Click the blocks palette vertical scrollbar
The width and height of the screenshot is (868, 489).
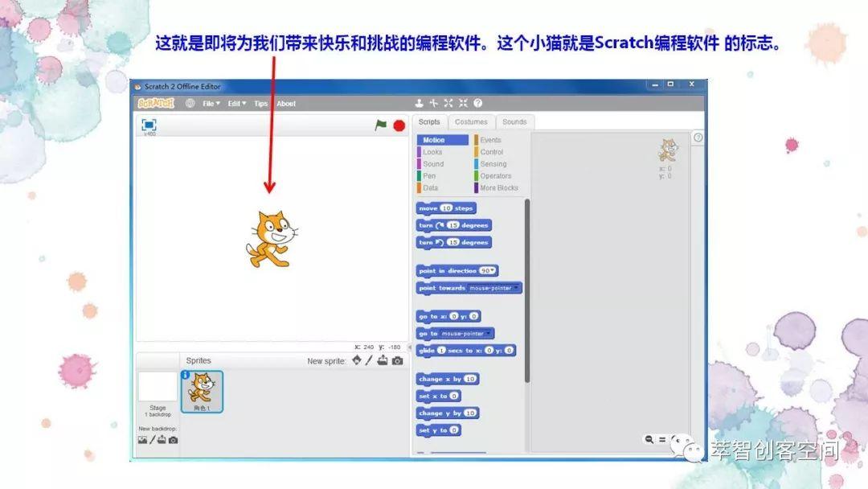(x=527, y=290)
